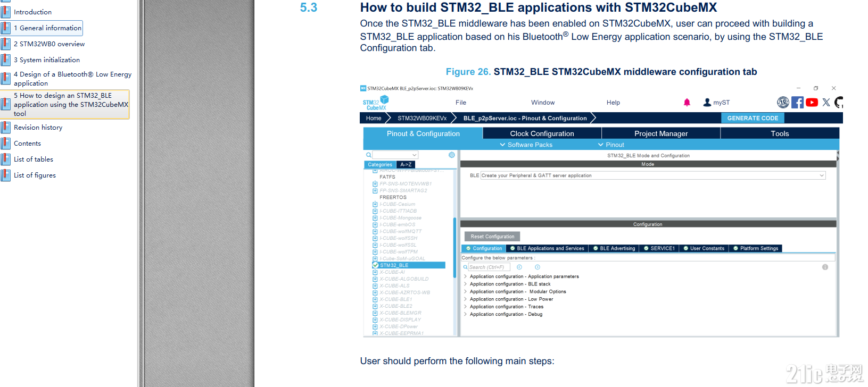Switch the category list to A->Z
Screen dimensions: 868x387
(406, 165)
